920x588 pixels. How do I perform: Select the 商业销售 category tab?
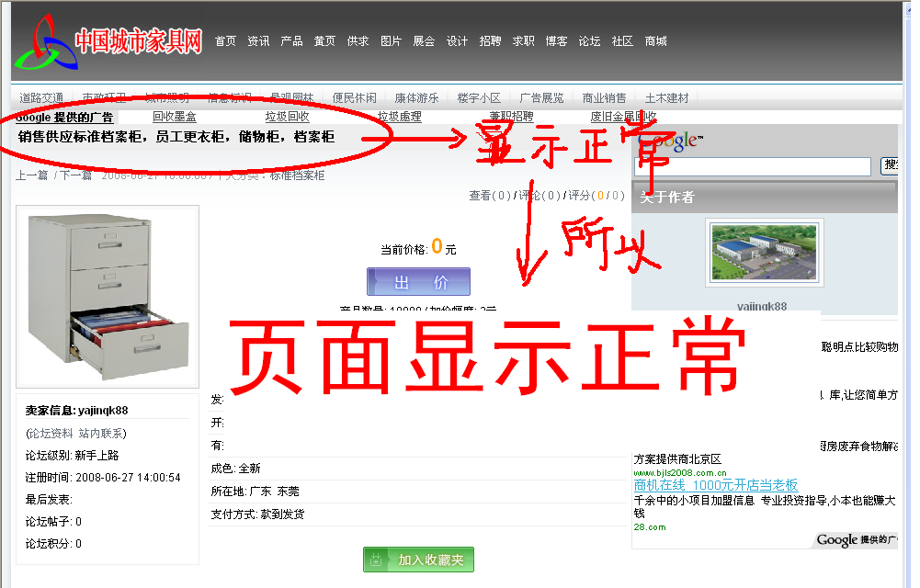pyautogui.click(x=605, y=98)
